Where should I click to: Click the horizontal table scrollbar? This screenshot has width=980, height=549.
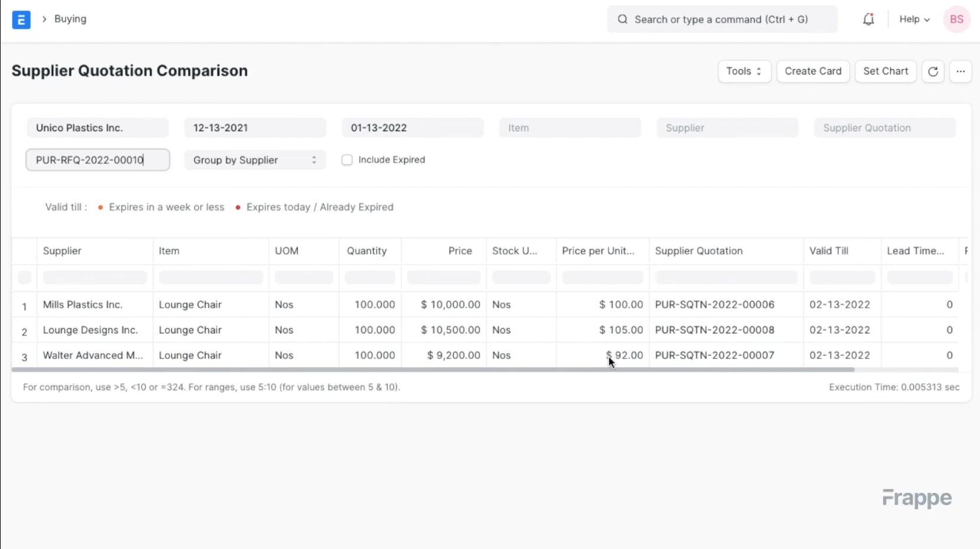433,370
